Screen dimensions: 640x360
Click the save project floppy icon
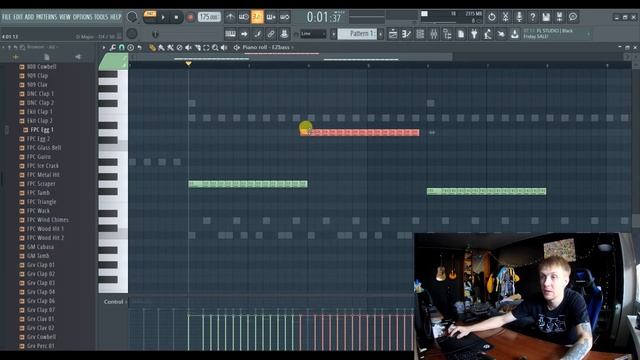pyautogui.click(x=546, y=17)
